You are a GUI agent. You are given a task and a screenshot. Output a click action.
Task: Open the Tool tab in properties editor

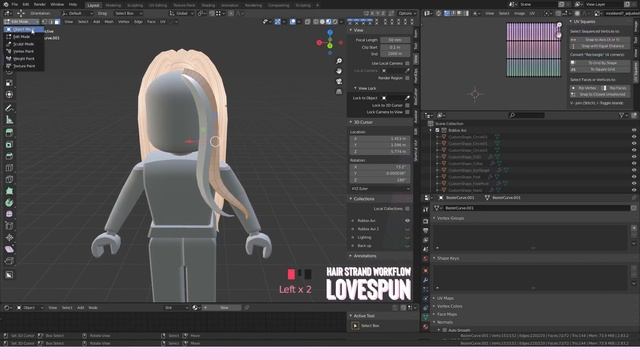pyautogui.click(x=426, y=209)
